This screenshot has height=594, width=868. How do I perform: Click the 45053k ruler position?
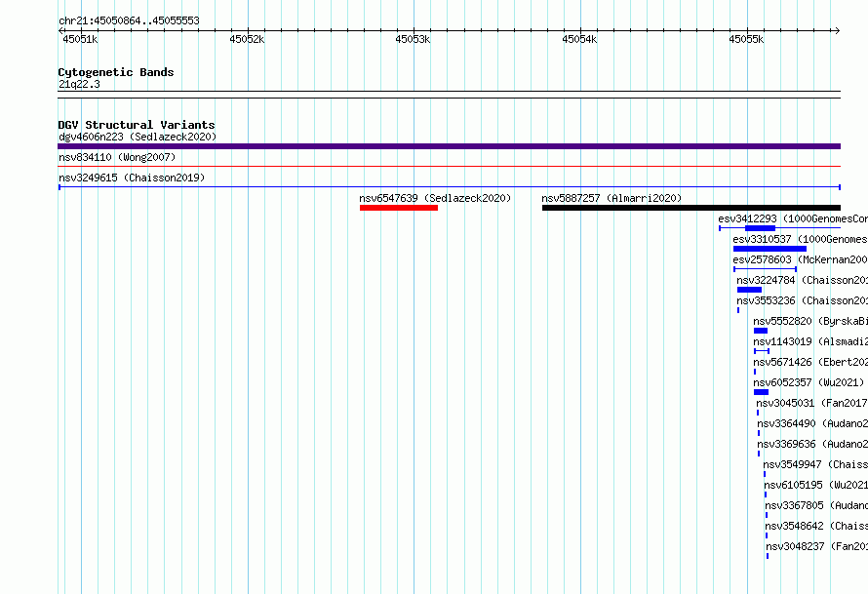click(413, 39)
